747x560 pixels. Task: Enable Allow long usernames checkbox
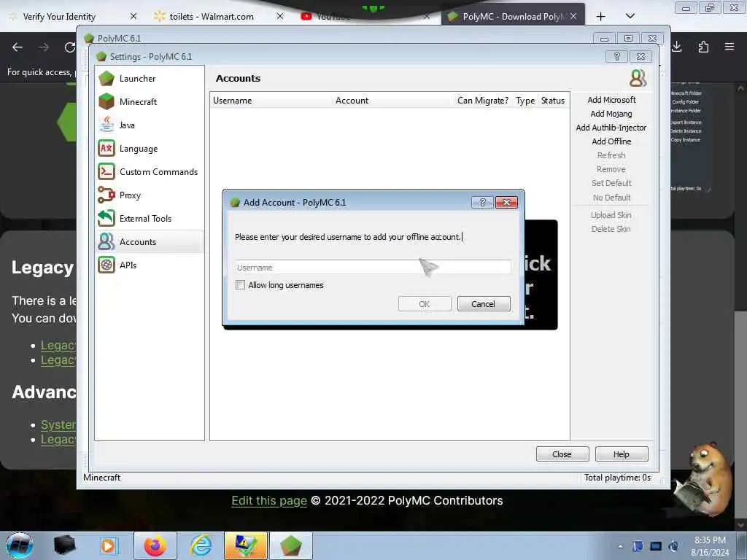[x=240, y=285]
